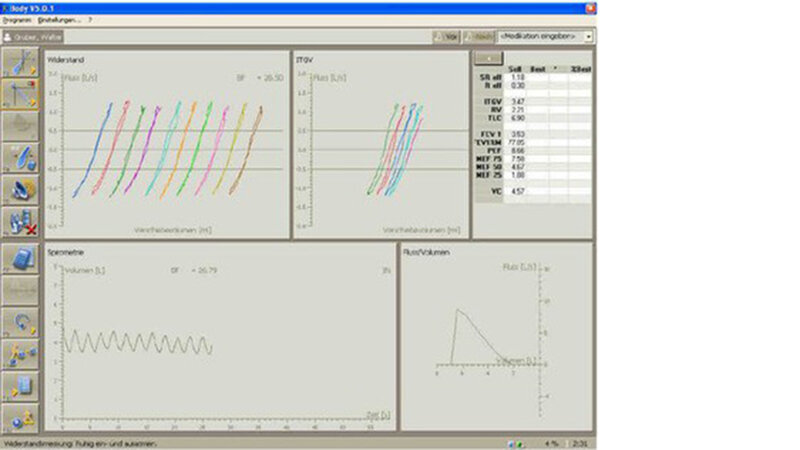Click the bottom sidebar icon with blue sphere
The width and height of the screenshot is (800, 450).
coord(21,417)
